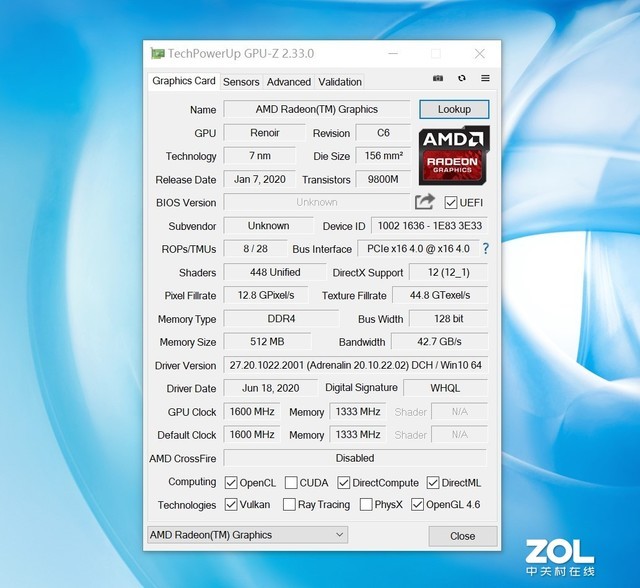Toggle the OpenGL 4.6 checkbox
The image size is (640, 588).
coord(418,504)
